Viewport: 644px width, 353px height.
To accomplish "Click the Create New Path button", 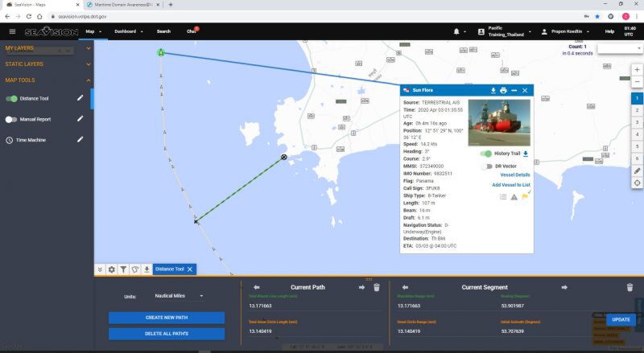I will (167, 318).
